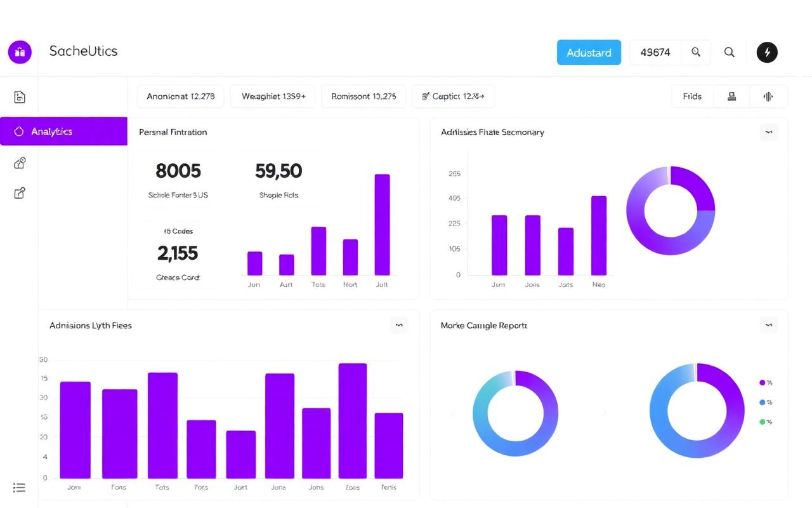Screen dimensions: 812x508
Task: Click the Nes bar in Secmonary chart
Action: coord(599,236)
